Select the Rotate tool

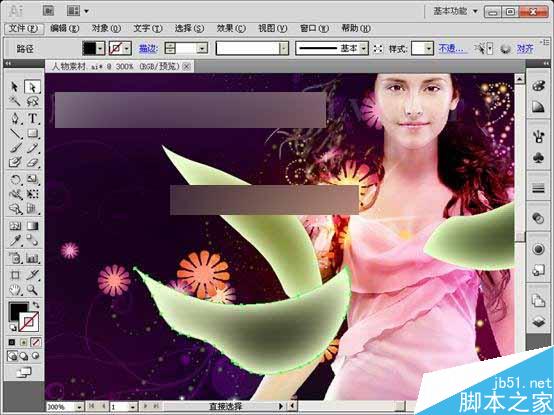tap(15, 179)
